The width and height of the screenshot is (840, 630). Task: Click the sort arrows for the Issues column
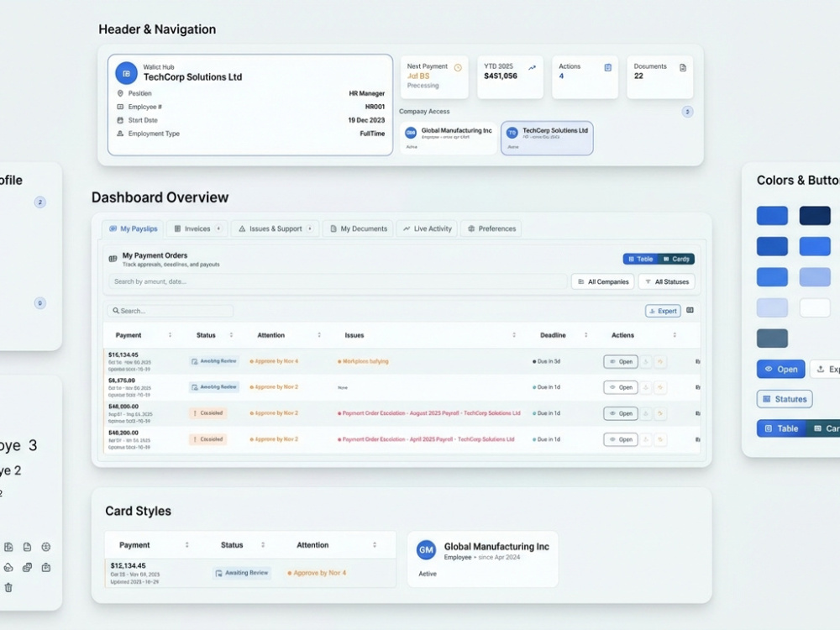[514, 335]
